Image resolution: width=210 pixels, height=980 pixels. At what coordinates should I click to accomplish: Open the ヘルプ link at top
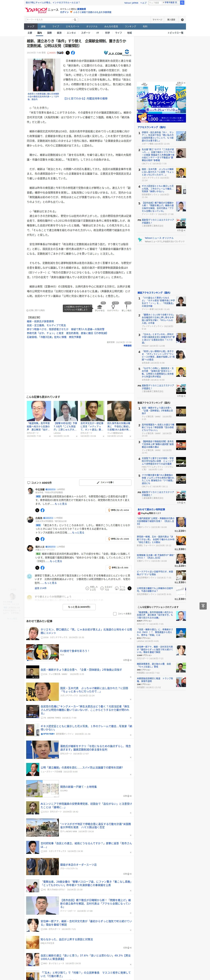coord(143,3)
